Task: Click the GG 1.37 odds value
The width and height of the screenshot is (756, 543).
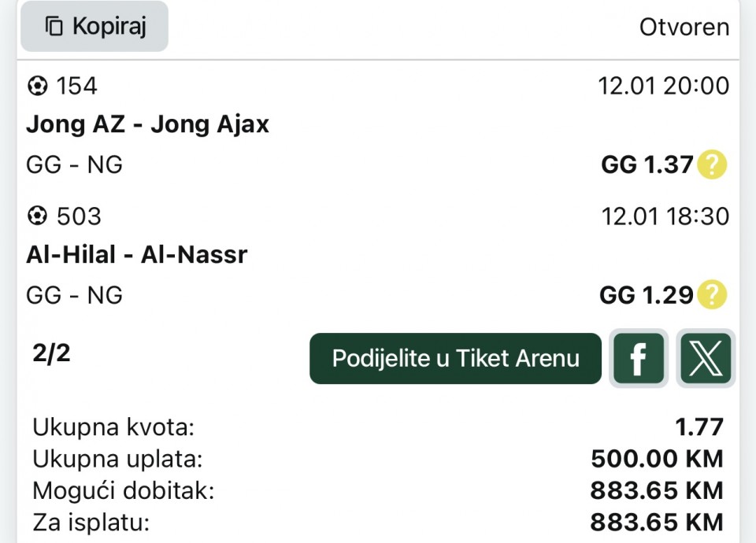Action: pyautogui.click(x=647, y=165)
